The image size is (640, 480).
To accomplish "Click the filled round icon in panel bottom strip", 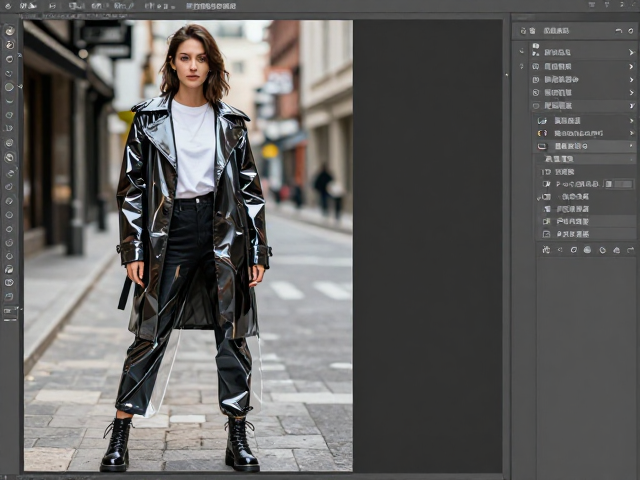I will click(587, 250).
